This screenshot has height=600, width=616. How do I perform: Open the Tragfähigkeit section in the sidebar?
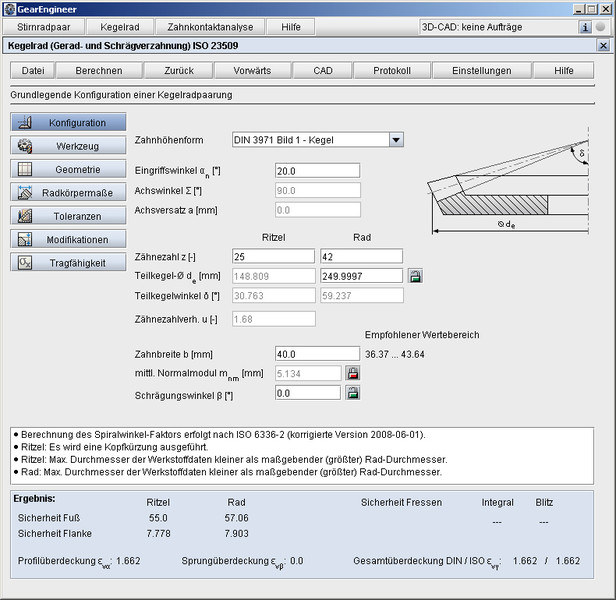68,262
